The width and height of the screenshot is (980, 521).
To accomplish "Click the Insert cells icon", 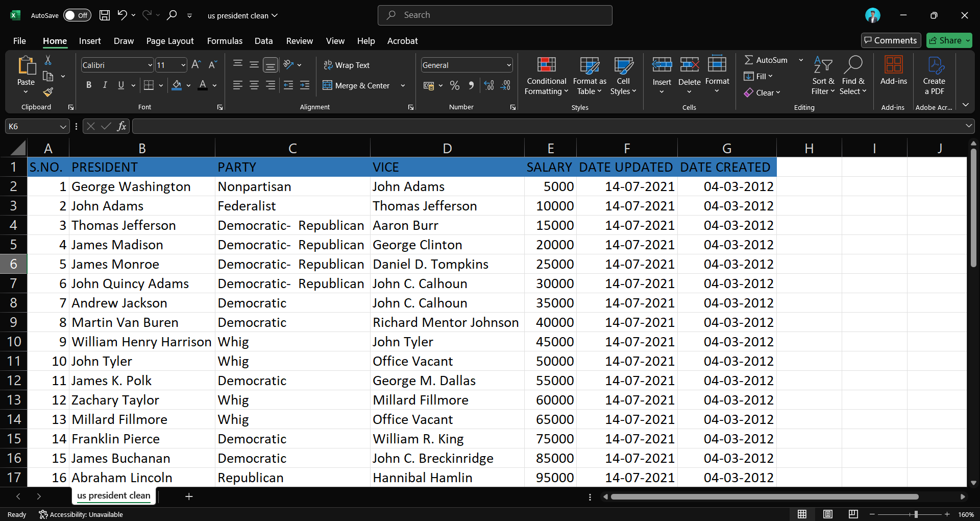I will point(662,65).
